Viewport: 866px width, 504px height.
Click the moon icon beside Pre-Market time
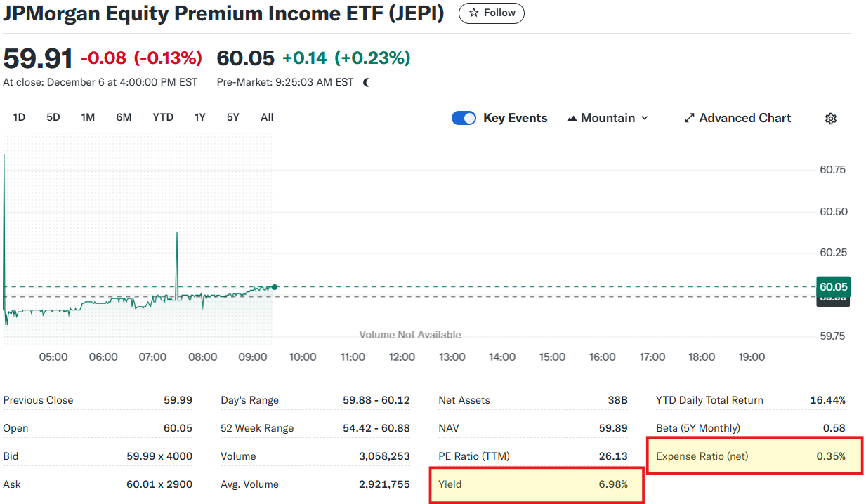[x=367, y=82]
